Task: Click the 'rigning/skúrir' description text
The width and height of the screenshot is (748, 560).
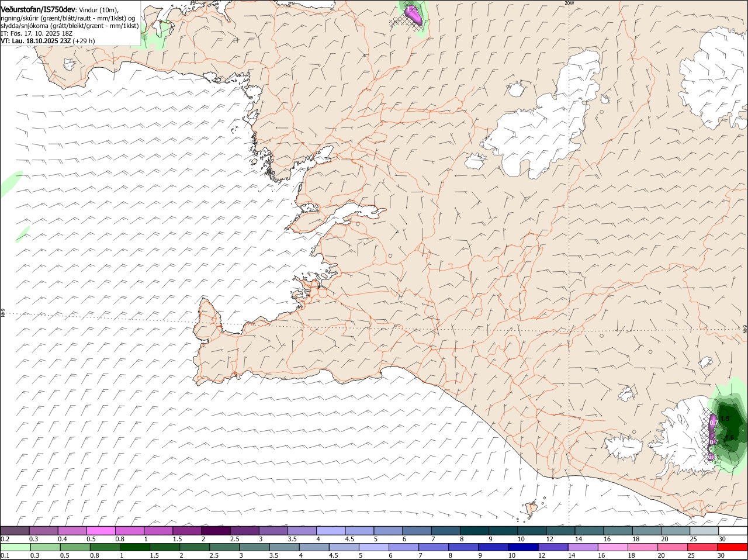Action: click(20, 18)
